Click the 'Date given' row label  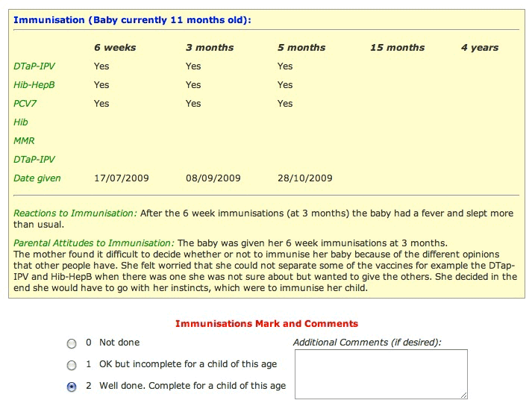37,178
